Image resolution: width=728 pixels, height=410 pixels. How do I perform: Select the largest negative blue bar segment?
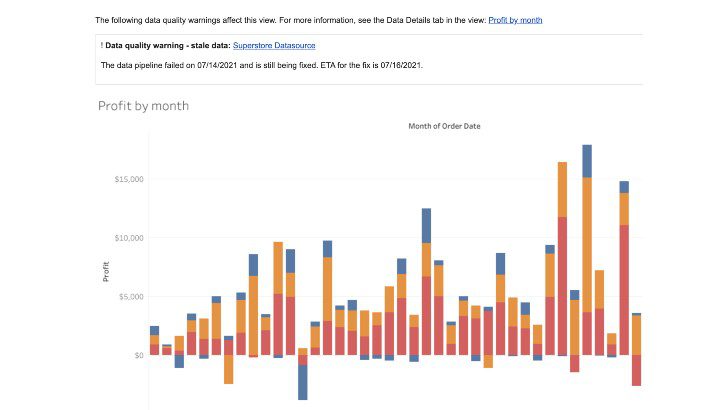303,382
